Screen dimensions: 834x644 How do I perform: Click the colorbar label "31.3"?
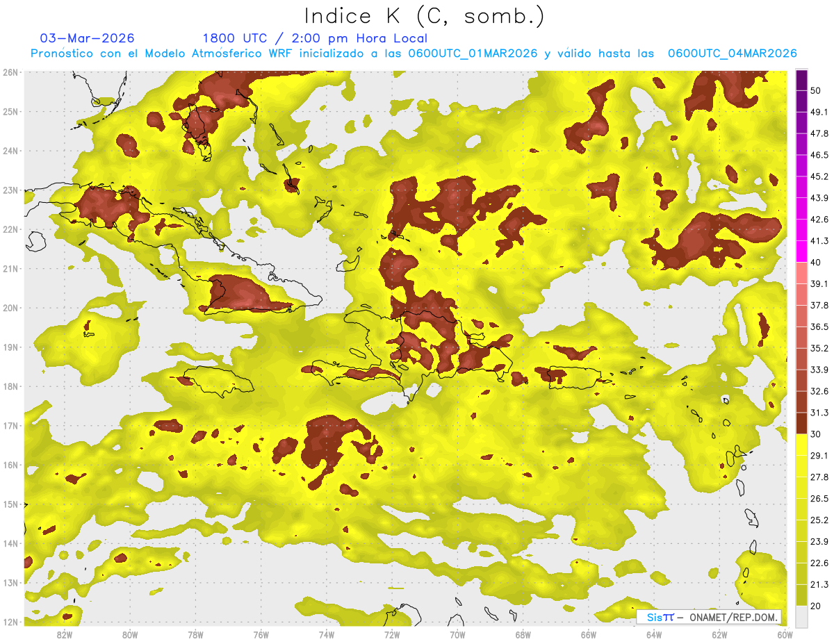819,413
